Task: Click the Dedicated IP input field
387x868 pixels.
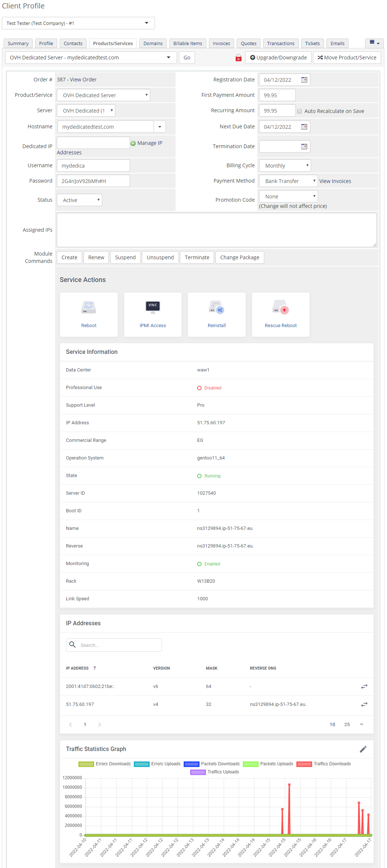Action: (x=93, y=143)
